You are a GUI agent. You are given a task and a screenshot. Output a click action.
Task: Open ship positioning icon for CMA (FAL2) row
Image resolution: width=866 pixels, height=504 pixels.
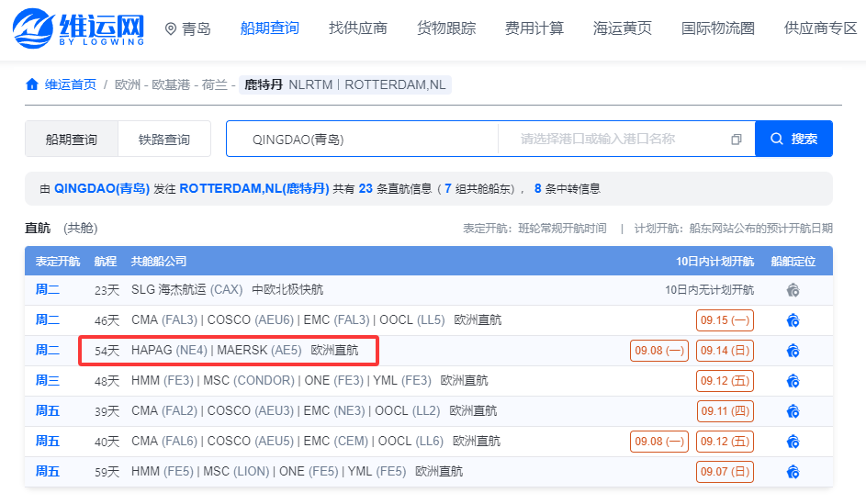793,411
